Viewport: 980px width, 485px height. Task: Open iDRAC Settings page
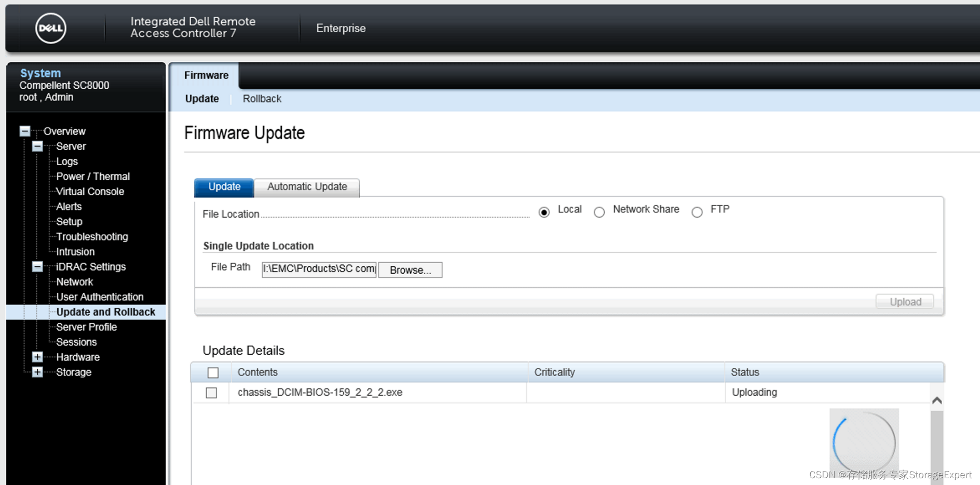pos(91,267)
